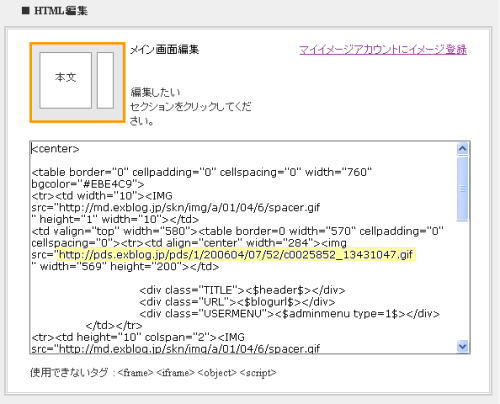This screenshot has height=404, width=500.
Task: Click the HTML textarea scrollbar up arrow
Action: click(x=462, y=149)
